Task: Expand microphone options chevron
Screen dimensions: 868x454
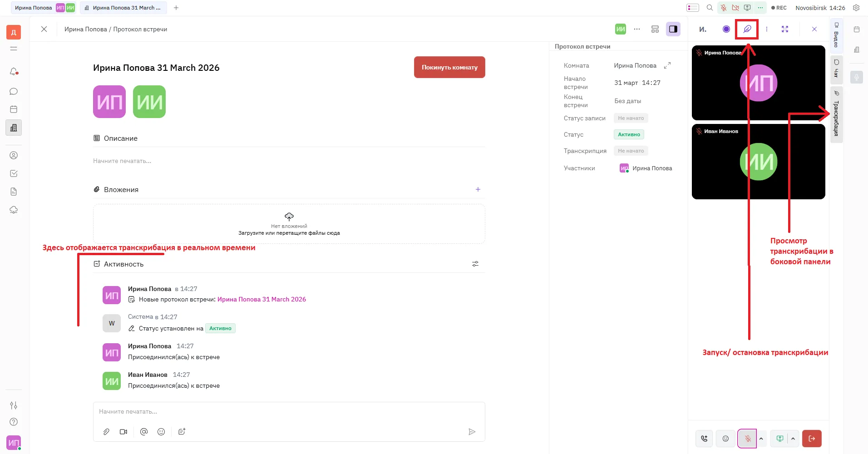Action: 761,439
